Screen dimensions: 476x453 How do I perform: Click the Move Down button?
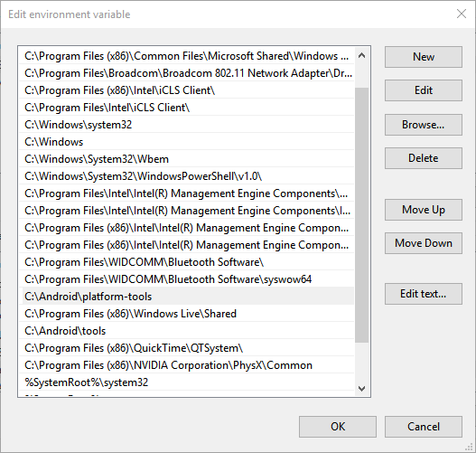(424, 243)
